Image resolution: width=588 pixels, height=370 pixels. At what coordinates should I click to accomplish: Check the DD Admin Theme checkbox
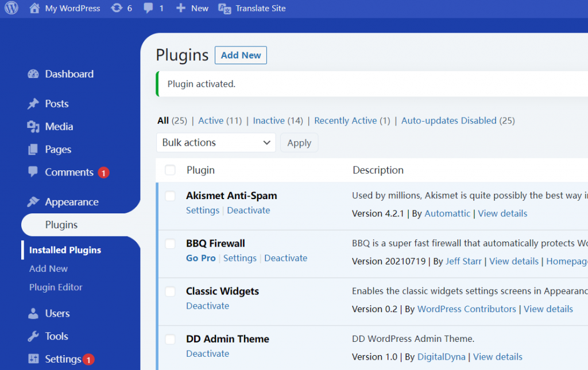(x=170, y=339)
